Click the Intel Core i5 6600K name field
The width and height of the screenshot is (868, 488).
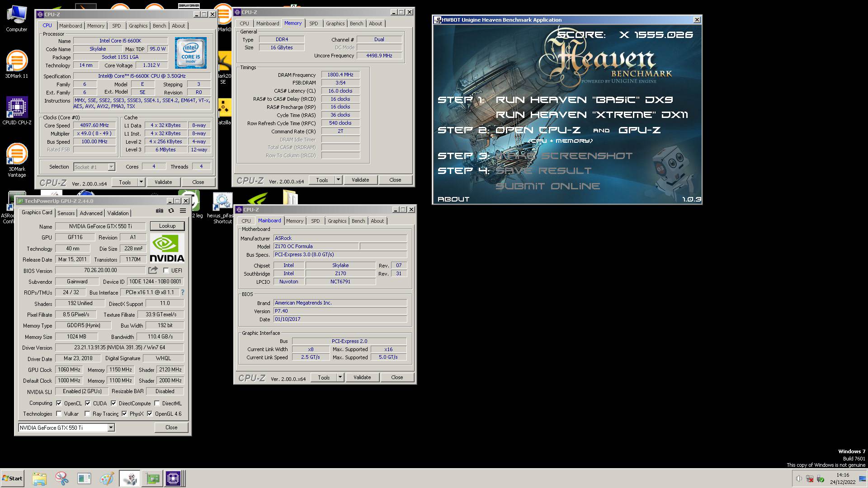[x=120, y=41]
